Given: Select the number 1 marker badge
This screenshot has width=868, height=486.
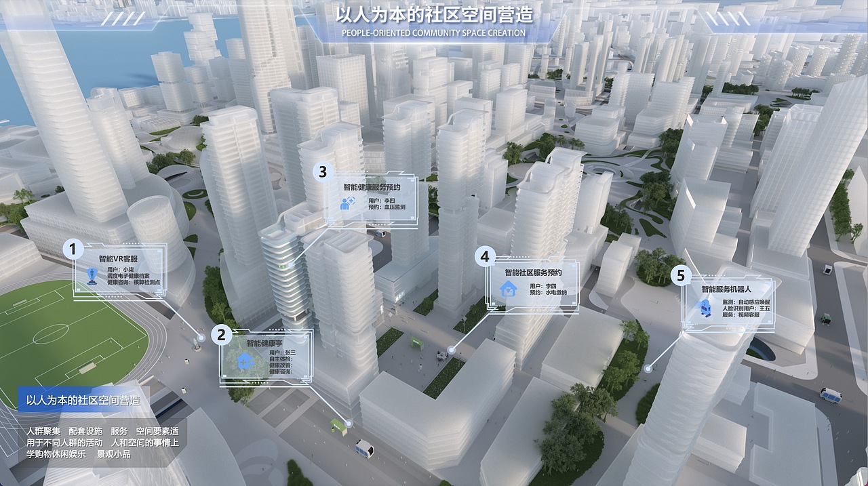Looking at the screenshot, I should tap(73, 249).
